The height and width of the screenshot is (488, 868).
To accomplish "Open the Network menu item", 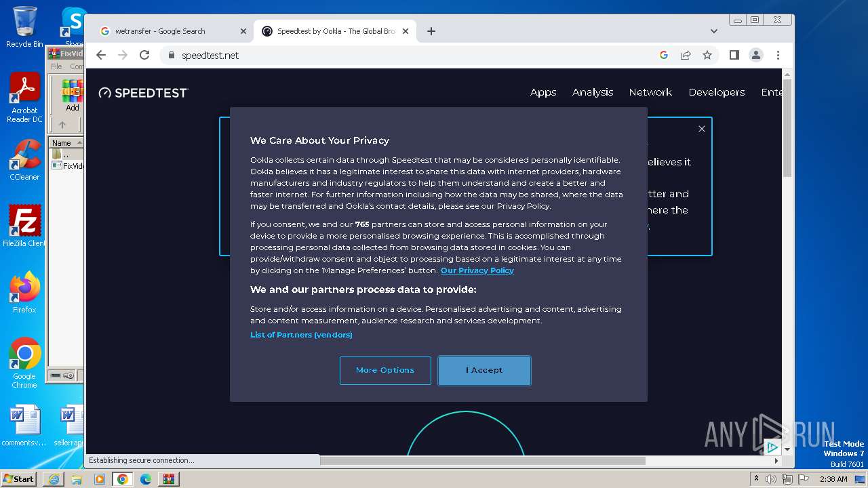I will (650, 92).
